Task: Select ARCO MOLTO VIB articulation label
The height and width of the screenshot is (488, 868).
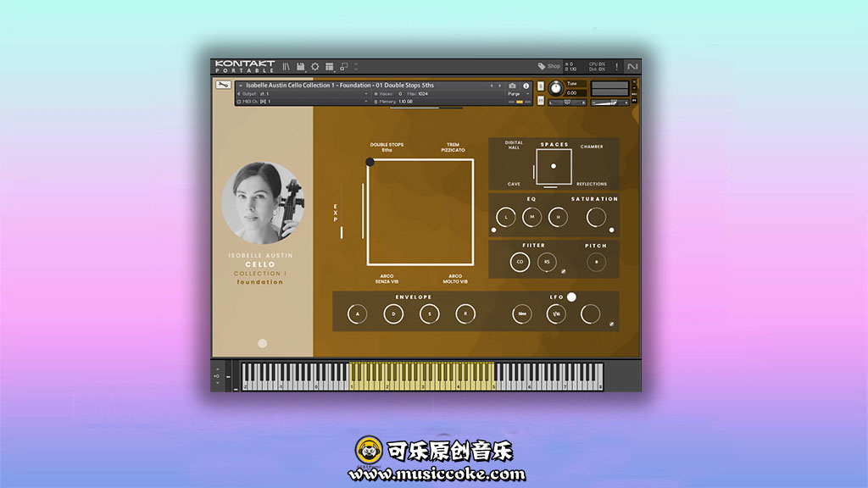Action: [455, 279]
